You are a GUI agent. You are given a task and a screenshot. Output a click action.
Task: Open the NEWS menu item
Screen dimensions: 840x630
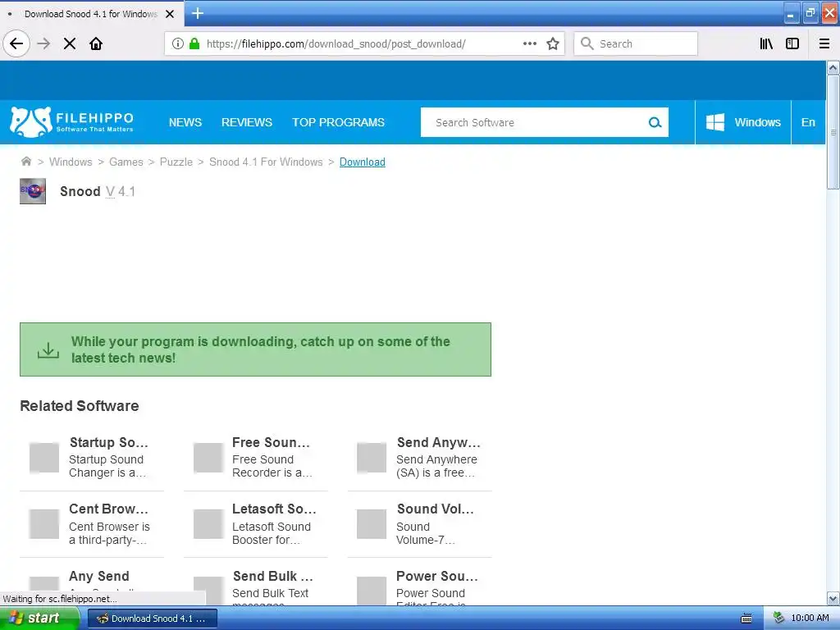click(x=185, y=122)
